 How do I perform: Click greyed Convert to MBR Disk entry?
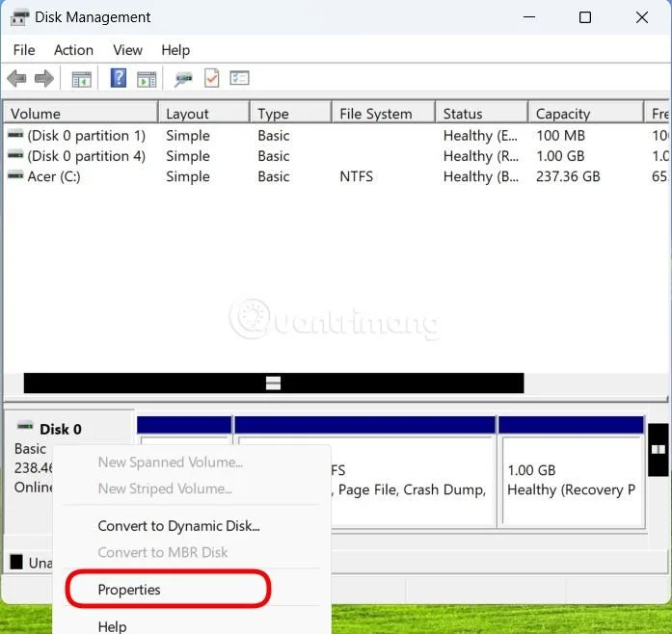(163, 553)
